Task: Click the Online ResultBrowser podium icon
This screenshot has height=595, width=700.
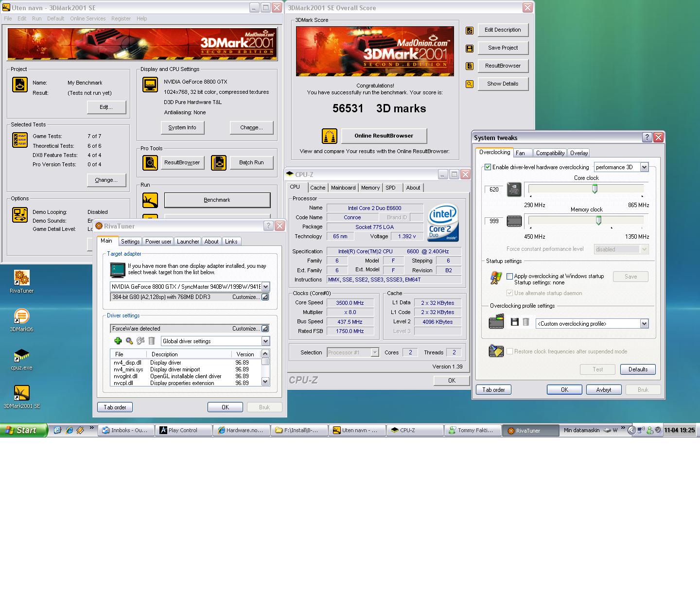Action: [x=330, y=136]
